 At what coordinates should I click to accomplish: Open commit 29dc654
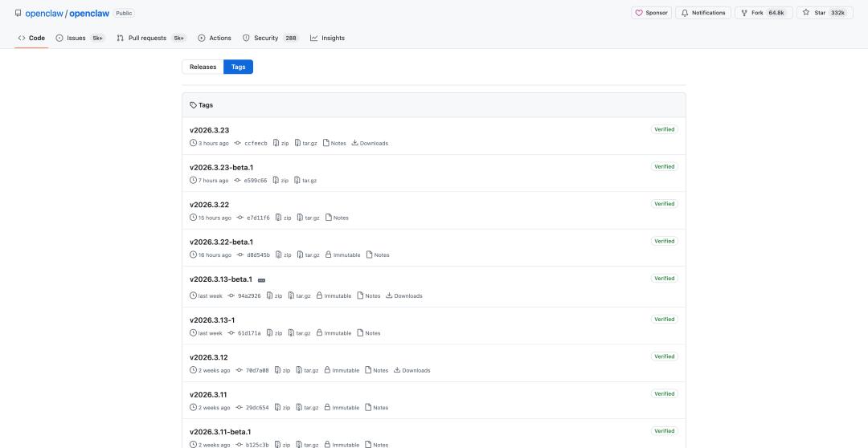point(252,408)
